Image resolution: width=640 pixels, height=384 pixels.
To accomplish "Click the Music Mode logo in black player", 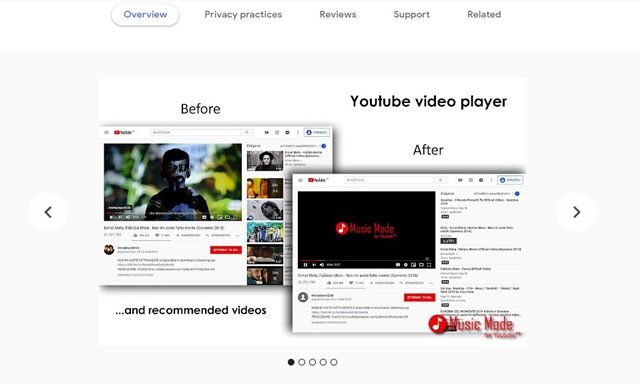I will (x=365, y=230).
